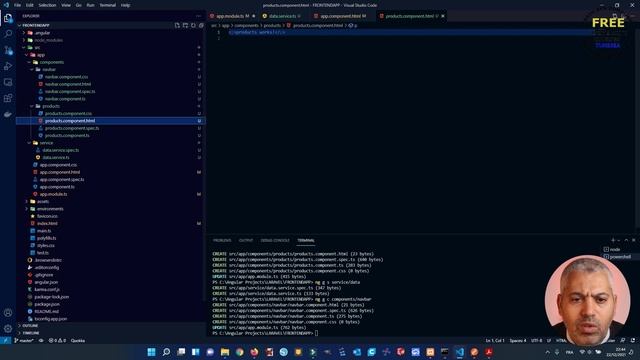This screenshot has width=640, height=360.
Task: Open the Selection menu
Action: [x=47, y=5]
